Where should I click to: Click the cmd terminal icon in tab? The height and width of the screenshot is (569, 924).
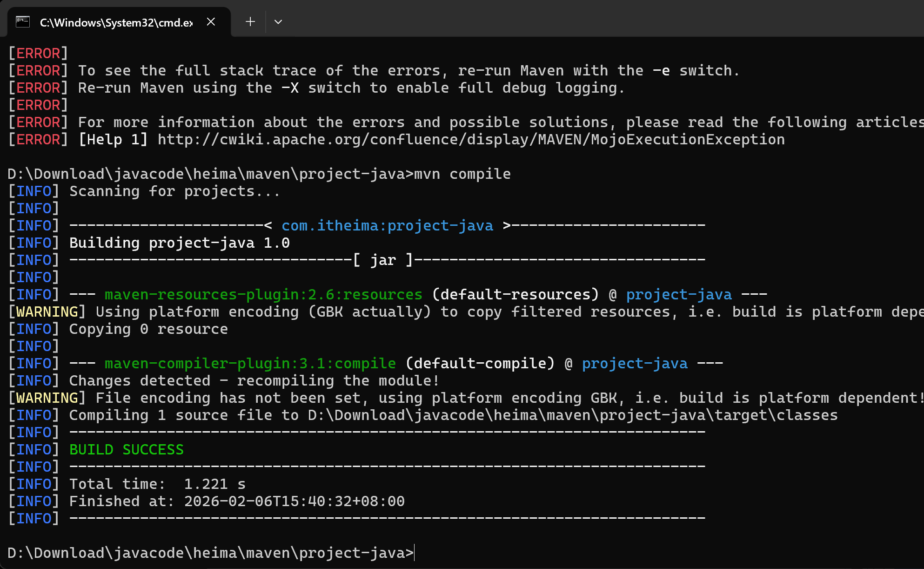point(23,22)
